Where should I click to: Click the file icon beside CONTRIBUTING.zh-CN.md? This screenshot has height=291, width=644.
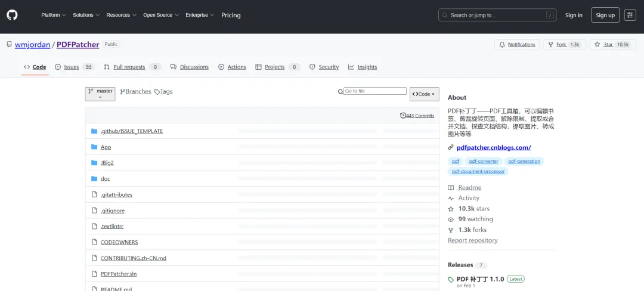point(94,258)
